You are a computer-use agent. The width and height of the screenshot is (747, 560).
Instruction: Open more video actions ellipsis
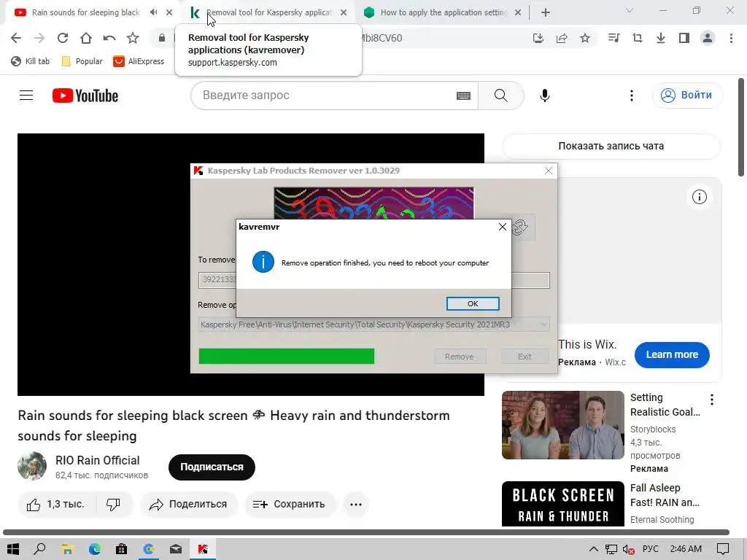pyautogui.click(x=356, y=505)
